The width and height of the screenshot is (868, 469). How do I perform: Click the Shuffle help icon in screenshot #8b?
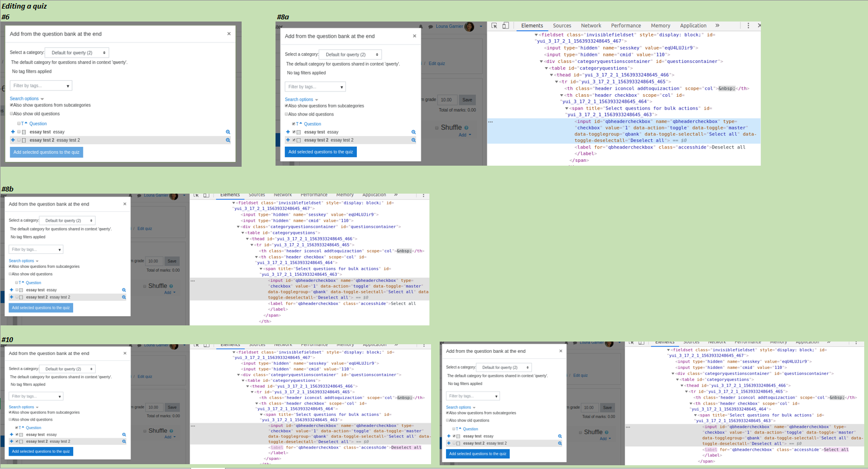pos(171,286)
